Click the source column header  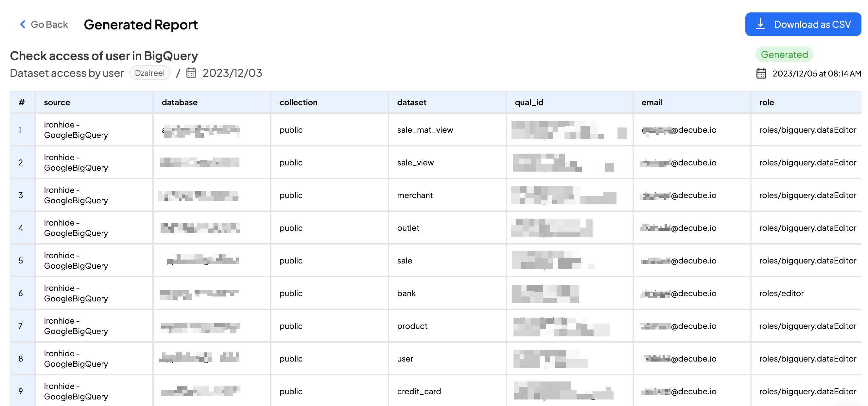click(x=57, y=102)
